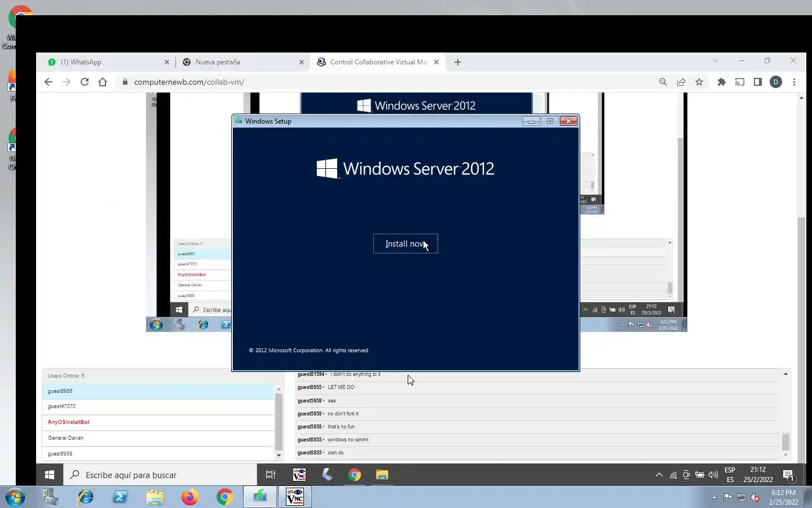Image resolution: width=812 pixels, height=508 pixels.
Task: Show hidden icons in Windows 10 tray
Action: click(x=659, y=475)
